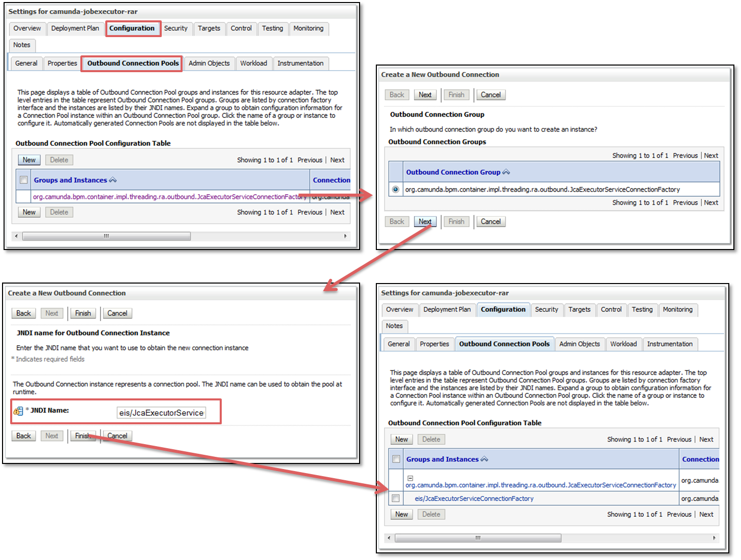The width and height of the screenshot is (741, 560).
Task: Click Delete above the table in upper Settings panel
Action: click(x=59, y=160)
